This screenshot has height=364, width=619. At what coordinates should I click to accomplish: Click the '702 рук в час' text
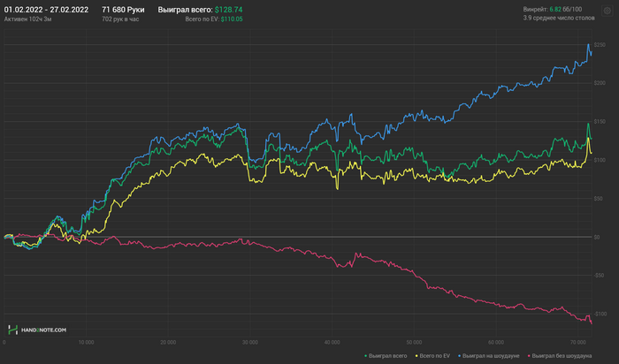120,19
